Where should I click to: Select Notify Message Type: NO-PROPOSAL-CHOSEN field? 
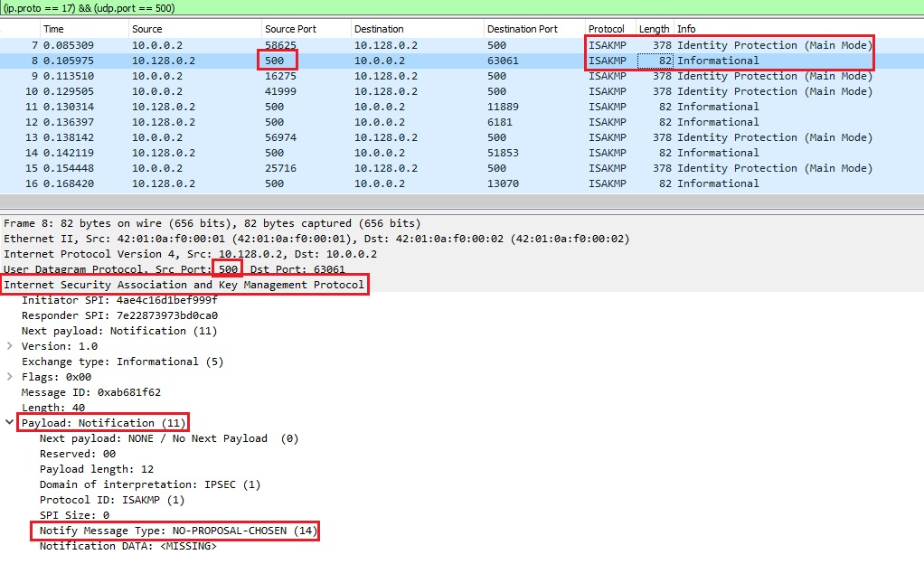pyautogui.click(x=178, y=531)
